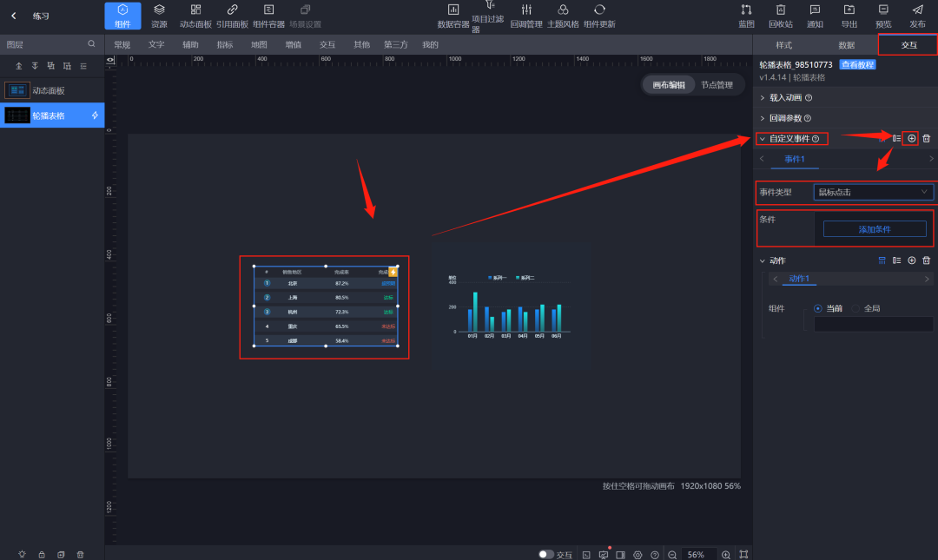Click the back arrow next to 练习
Screen dimensions: 938x560
coord(14,16)
